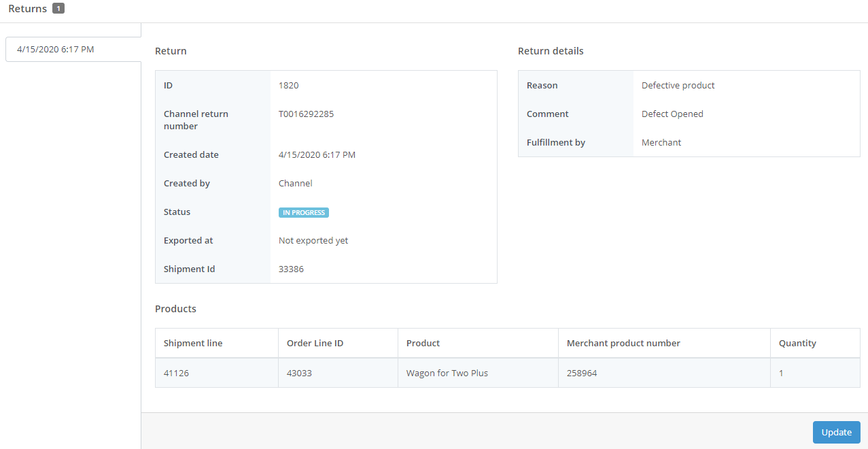Click the Products section heading
This screenshot has width=868, height=449.
[175, 309]
